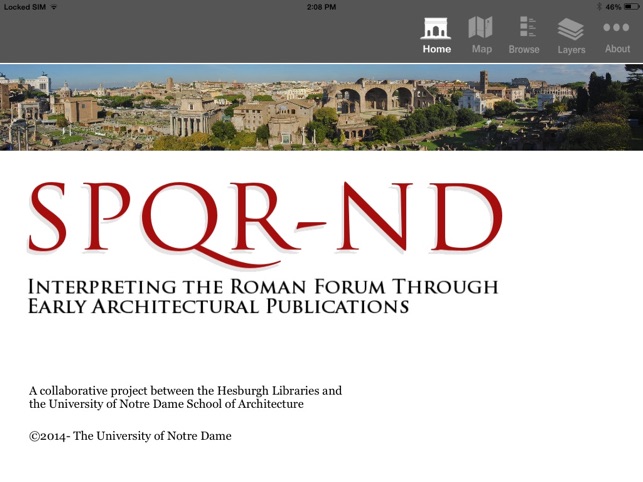Tap the battery indicator in status bar
This screenshot has height=482, width=643.
pyautogui.click(x=632, y=7)
